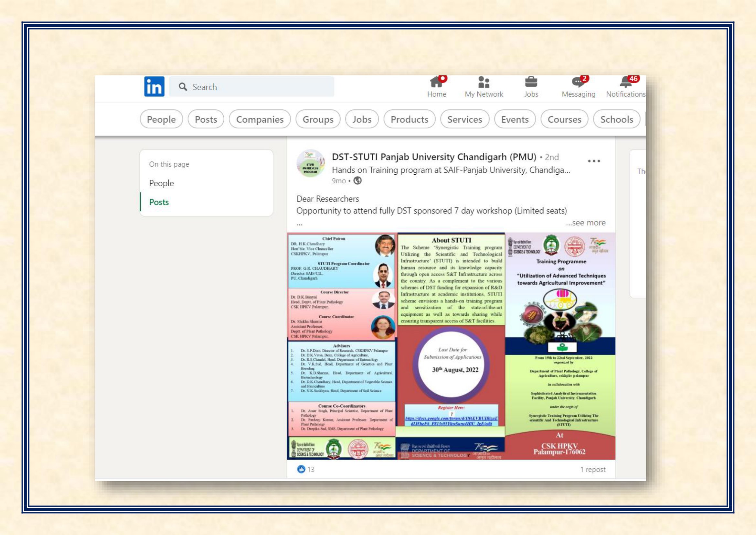756x535 pixels.
Task: Filter results by Groups
Action: coord(318,119)
